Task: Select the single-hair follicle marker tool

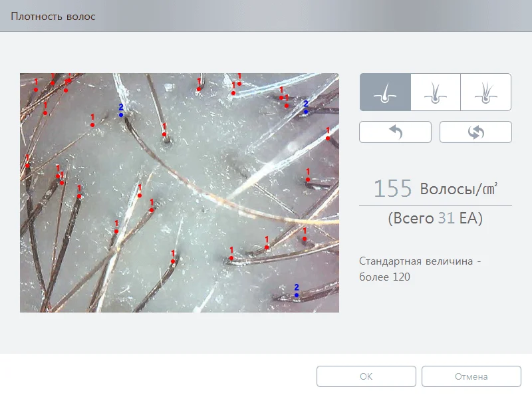Action: tap(385, 92)
